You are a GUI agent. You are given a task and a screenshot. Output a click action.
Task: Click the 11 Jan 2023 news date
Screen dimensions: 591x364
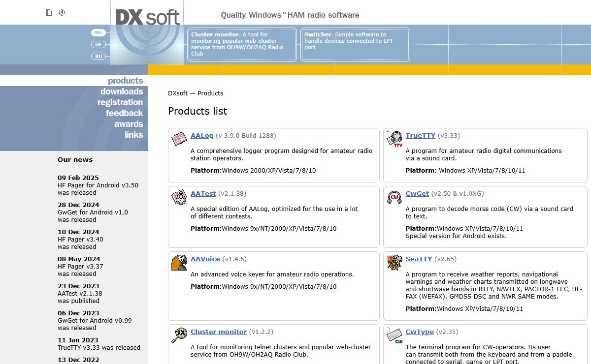(78, 340)
